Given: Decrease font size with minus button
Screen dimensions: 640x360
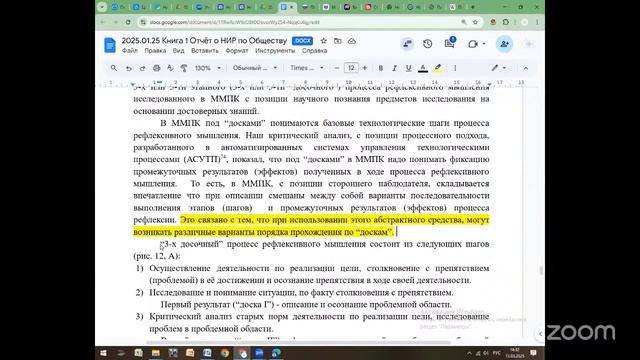Looking at the screenshot, I should pyautogui.click(x=337, y=68).
